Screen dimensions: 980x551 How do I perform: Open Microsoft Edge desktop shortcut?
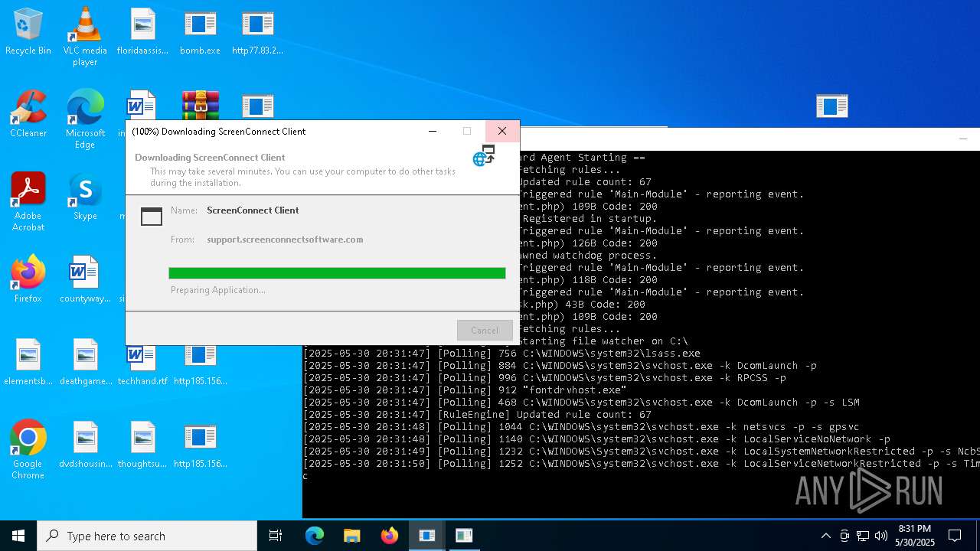click(x=85, y=119)
